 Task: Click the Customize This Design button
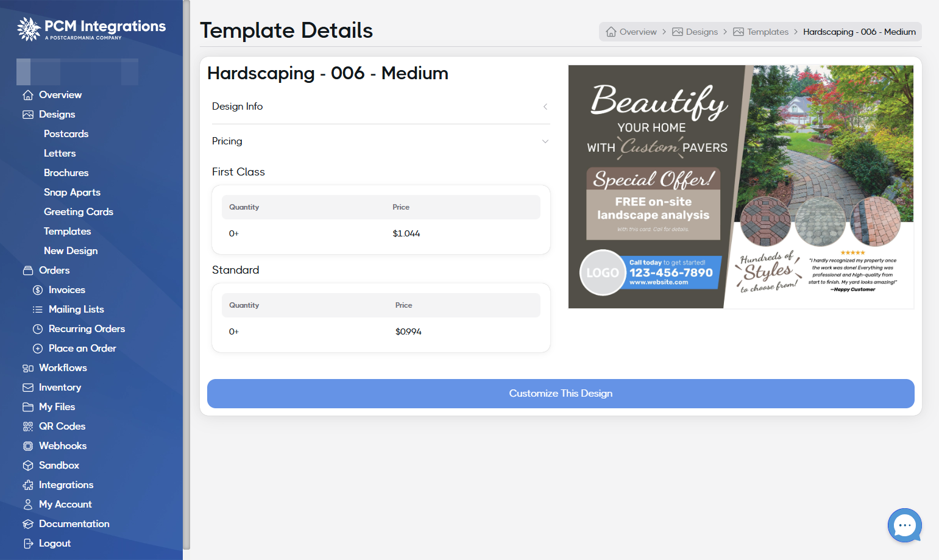pyautogui.click(x=561, y=394)
